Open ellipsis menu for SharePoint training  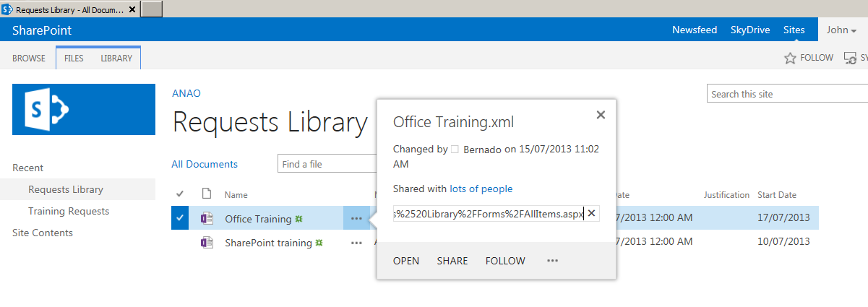pyautogui.click(x=356, y=243)
